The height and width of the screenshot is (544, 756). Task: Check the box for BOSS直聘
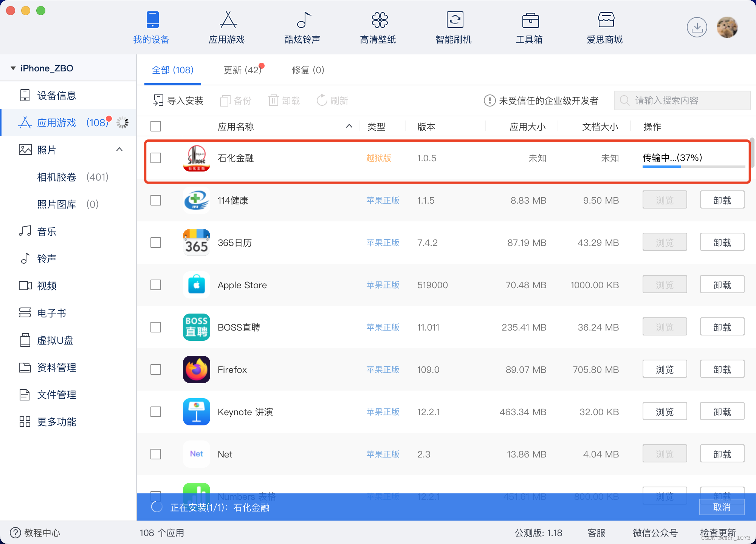tap(156, 327)
